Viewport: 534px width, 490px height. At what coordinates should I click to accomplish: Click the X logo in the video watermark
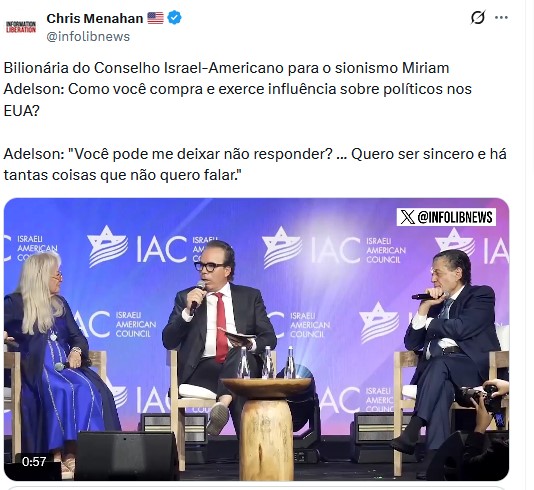click(407, 217)
